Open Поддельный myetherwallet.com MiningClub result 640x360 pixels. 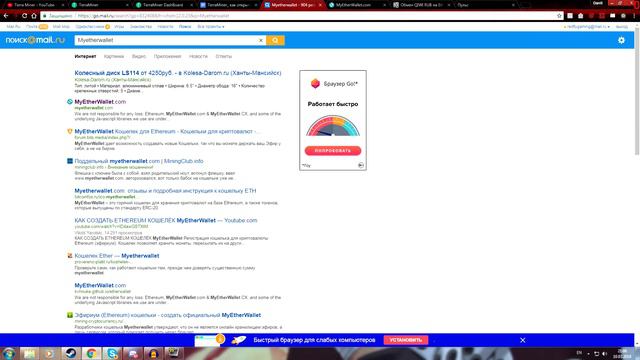[139, 161]
